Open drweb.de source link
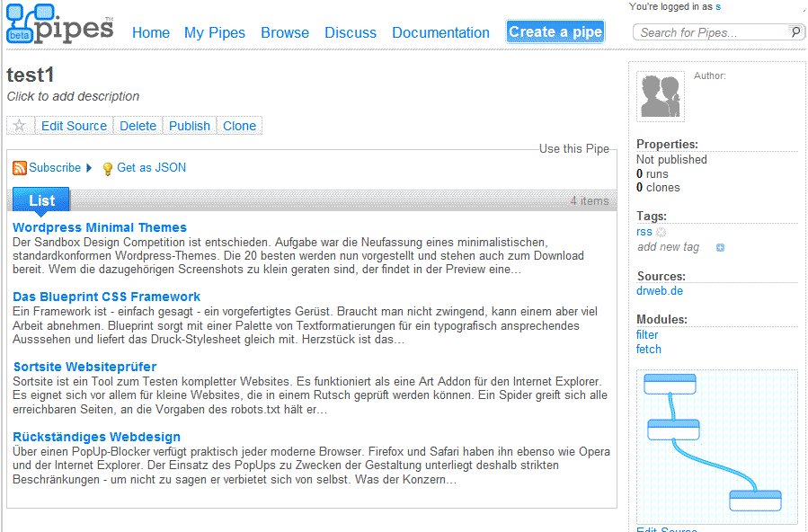Viewport: 808px width, 532px height. coord(660,291)
